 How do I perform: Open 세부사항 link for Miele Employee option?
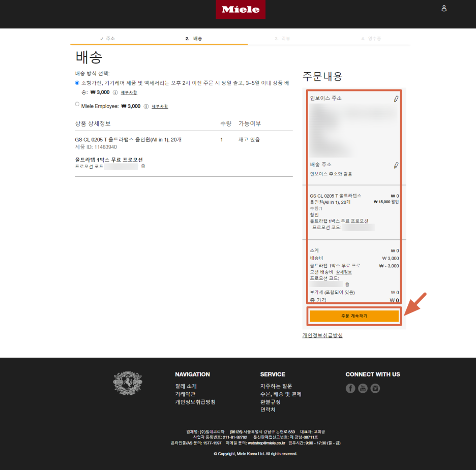pos(160,106)
